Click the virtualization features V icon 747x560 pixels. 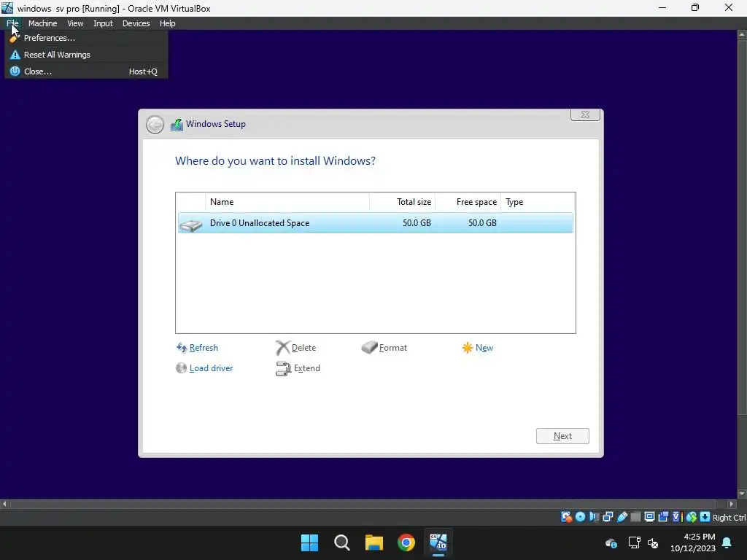coord(677,517)
